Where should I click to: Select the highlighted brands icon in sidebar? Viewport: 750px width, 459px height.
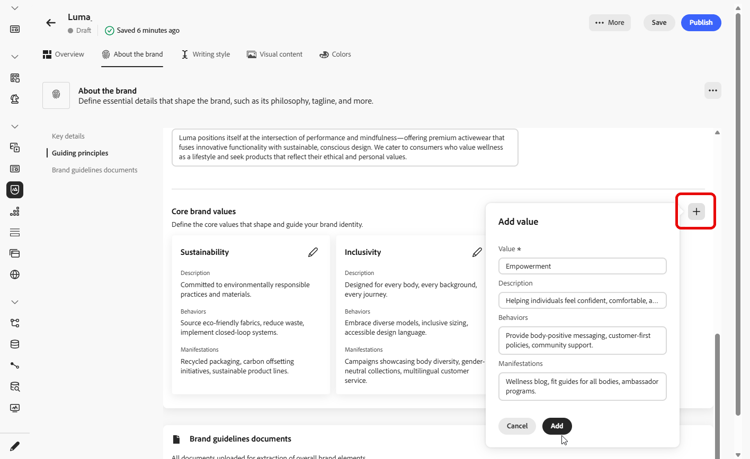tap(15, 190)
